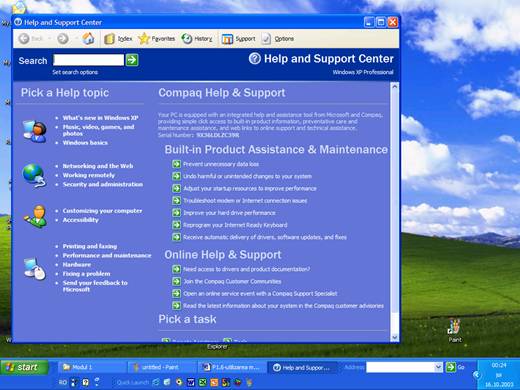The image size is (520, 390).
Task: Click the Prevent unnecessary data loss arrow
Action: [x=176, y=164]
